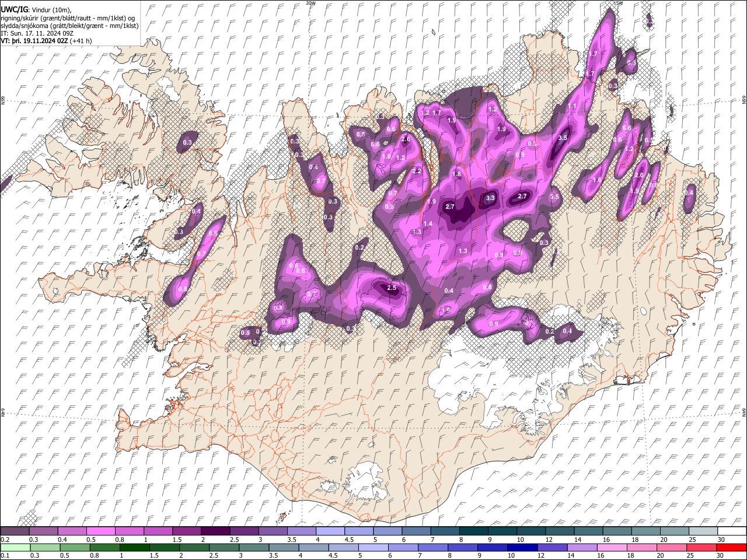Image resolution: width=747 pixels, height=560 pixels.
Task: Click the light pink 16–18 rain legend swatch
Action: coord(612,547)
